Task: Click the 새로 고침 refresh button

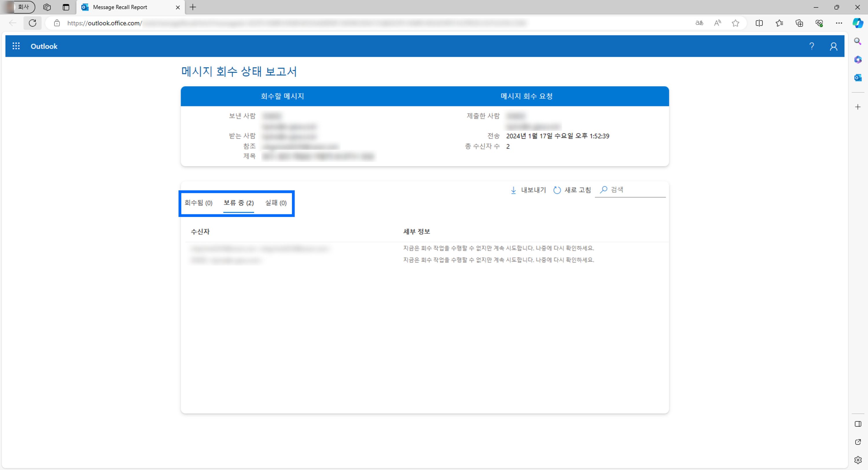Action: click(x=572, y=190)
